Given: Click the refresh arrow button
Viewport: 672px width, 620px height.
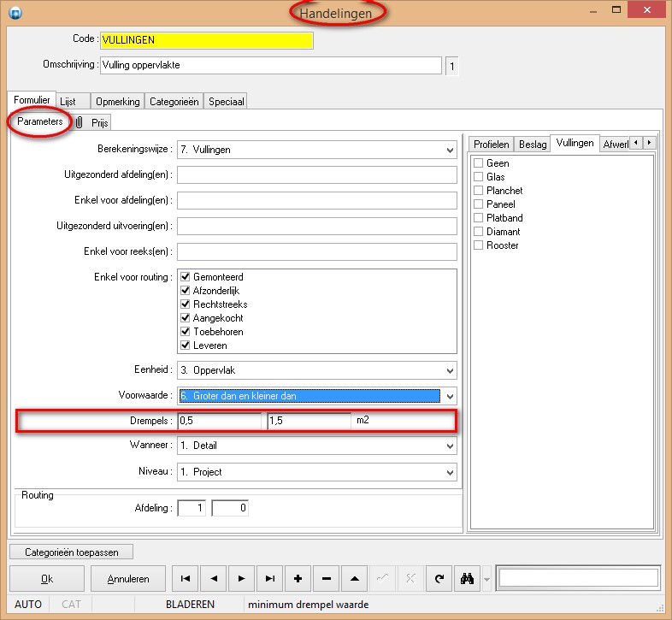Looking at the screenshot, I should 439,578.
